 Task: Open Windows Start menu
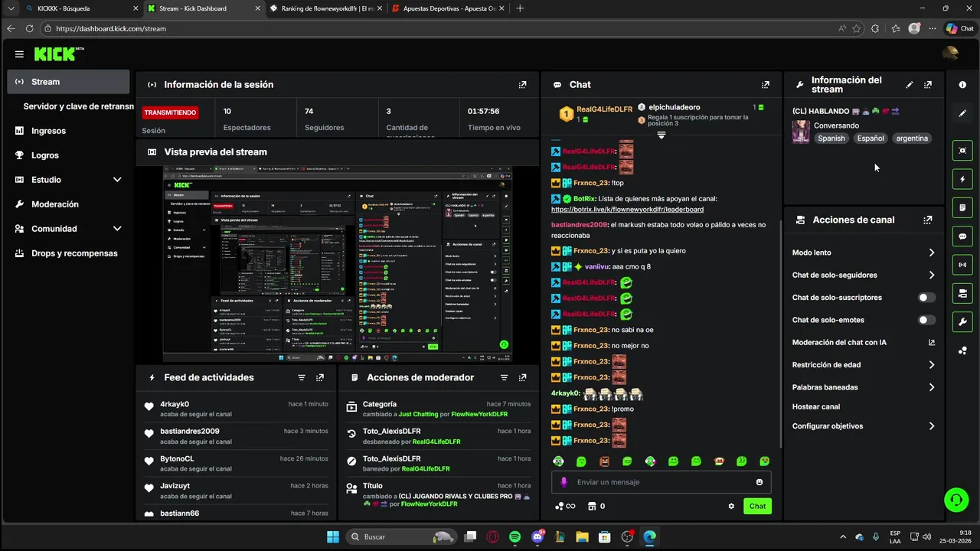tap(333, 536)
